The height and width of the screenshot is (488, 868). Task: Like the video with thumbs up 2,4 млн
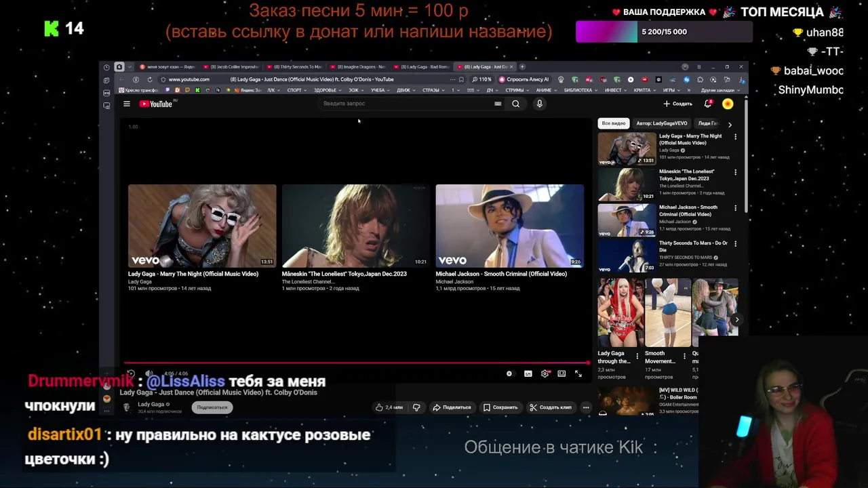389,407
